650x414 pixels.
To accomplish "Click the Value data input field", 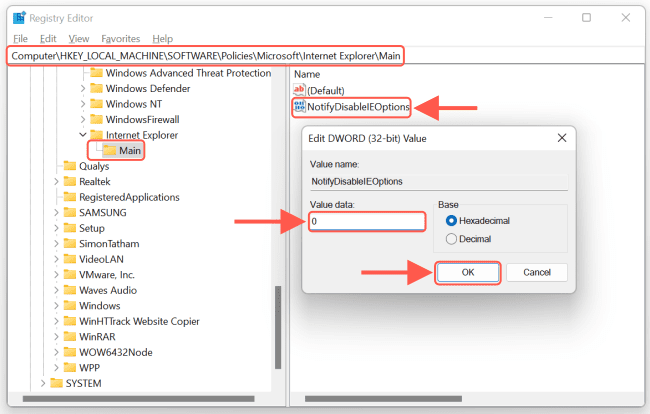I will [x=366, y=220].
